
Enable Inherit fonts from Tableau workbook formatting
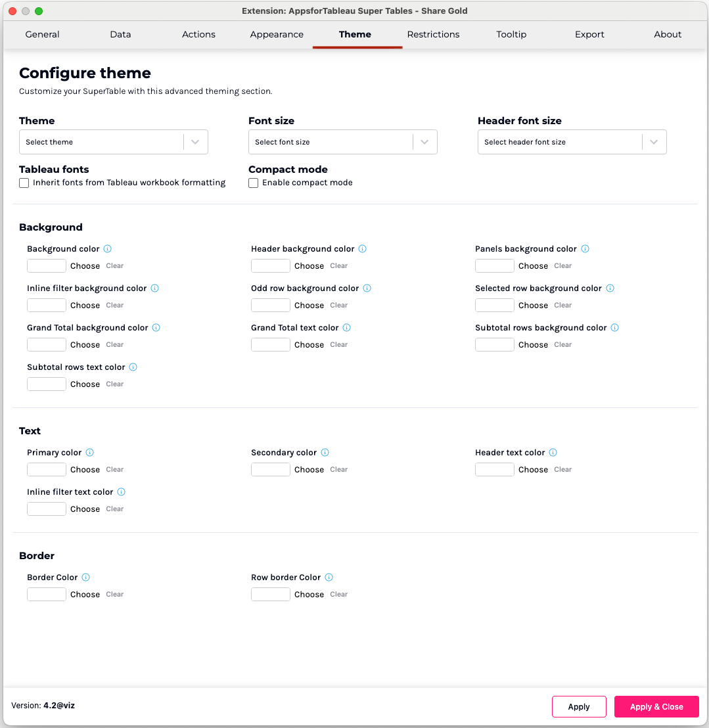[24, 183]
